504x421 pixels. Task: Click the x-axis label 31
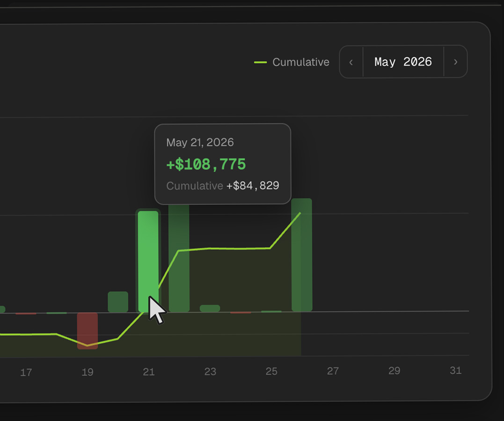pyautogui.click(x=456, y=370)
